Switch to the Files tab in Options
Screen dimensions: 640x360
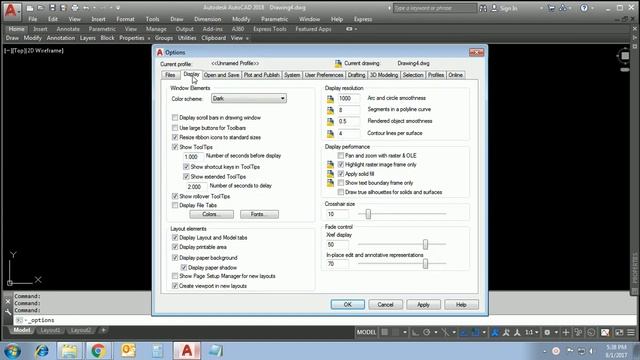click(x=170, y=75)
